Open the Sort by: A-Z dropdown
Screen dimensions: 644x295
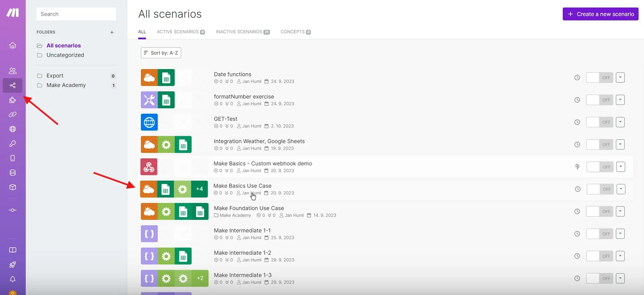(x=161, y=53)
